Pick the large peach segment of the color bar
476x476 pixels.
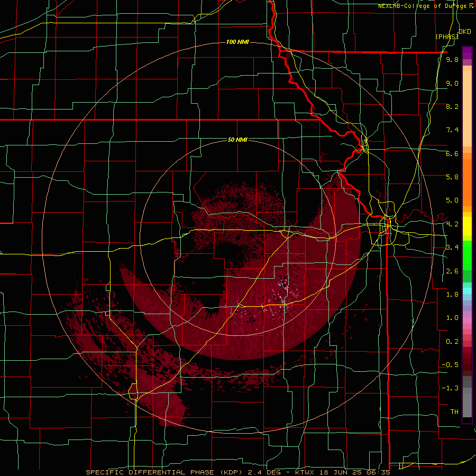(x=467, y=109)
